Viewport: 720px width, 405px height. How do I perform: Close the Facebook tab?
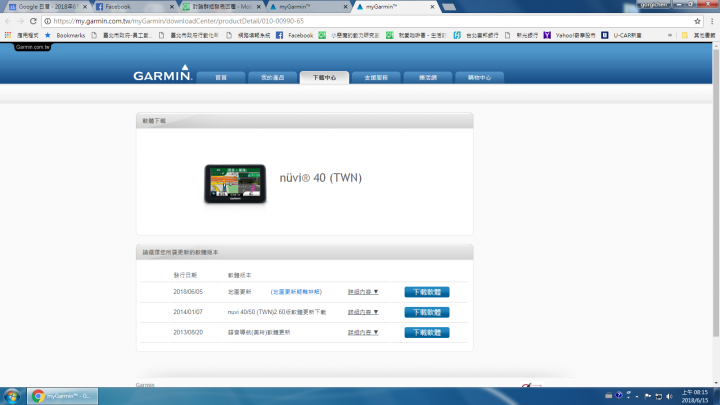click(172, 7)
